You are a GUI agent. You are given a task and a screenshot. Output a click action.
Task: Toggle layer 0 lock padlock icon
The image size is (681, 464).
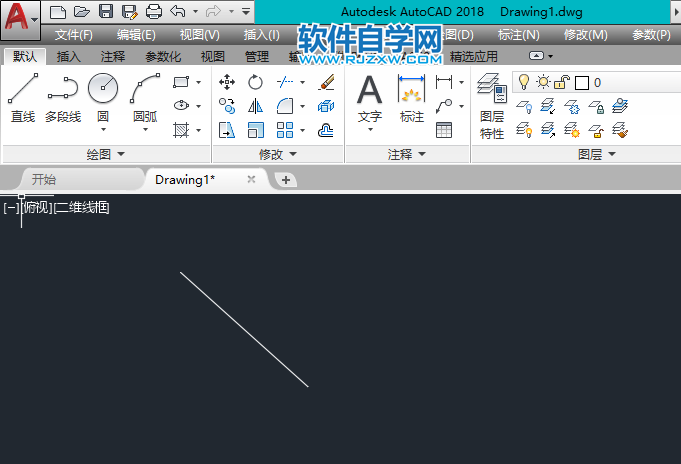[x=562, y=82]
